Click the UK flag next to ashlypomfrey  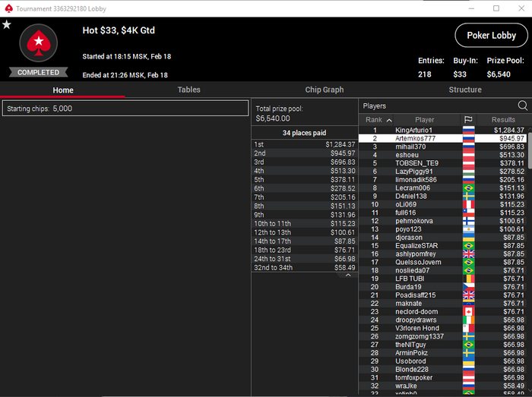[469, 254]
